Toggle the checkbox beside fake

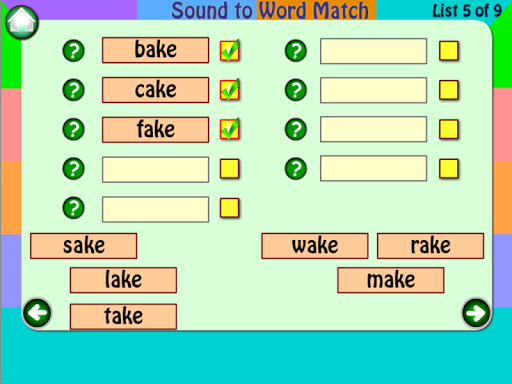(x=230, y=129)
